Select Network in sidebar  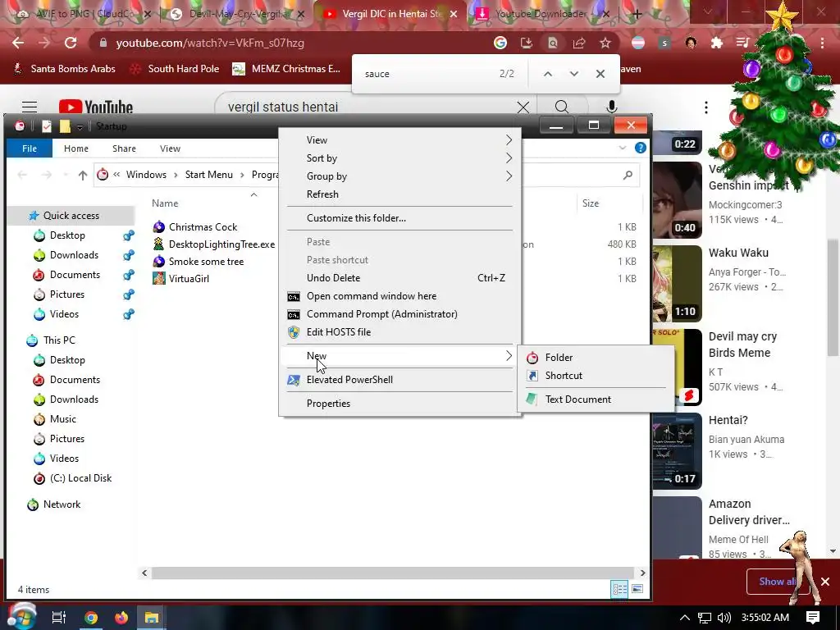click(62, 504)
